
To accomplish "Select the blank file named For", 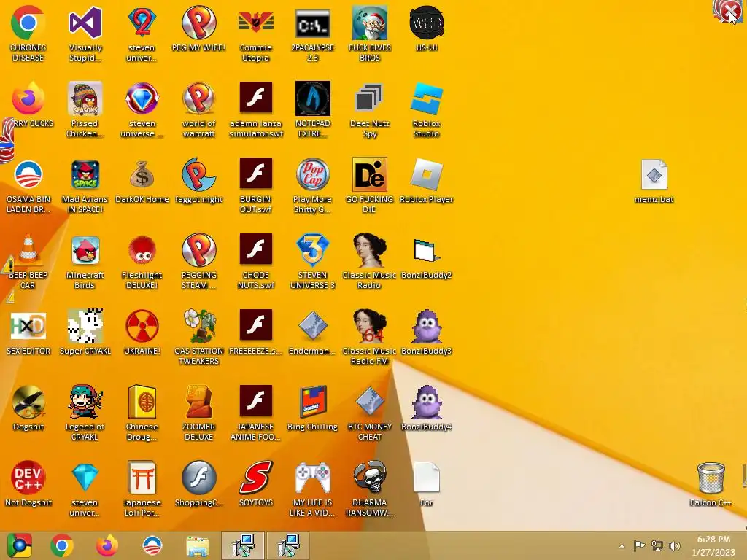I will [426, 478].
